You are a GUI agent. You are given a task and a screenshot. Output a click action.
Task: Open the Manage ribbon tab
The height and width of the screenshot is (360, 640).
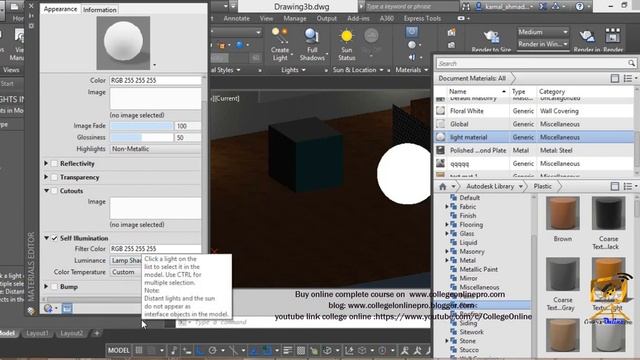(295, 18)
